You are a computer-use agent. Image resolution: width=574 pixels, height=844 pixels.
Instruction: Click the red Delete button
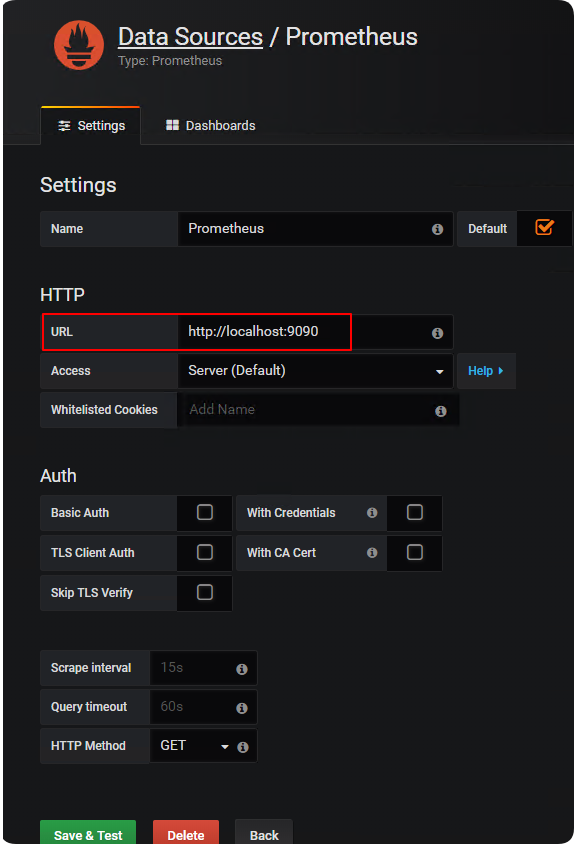pyautogui.click(x=186, y=833)
